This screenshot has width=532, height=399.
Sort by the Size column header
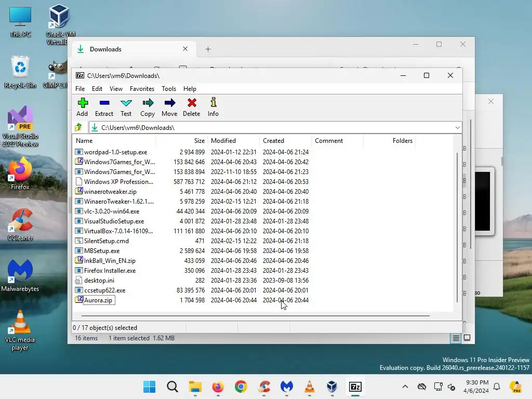[182, 140]
